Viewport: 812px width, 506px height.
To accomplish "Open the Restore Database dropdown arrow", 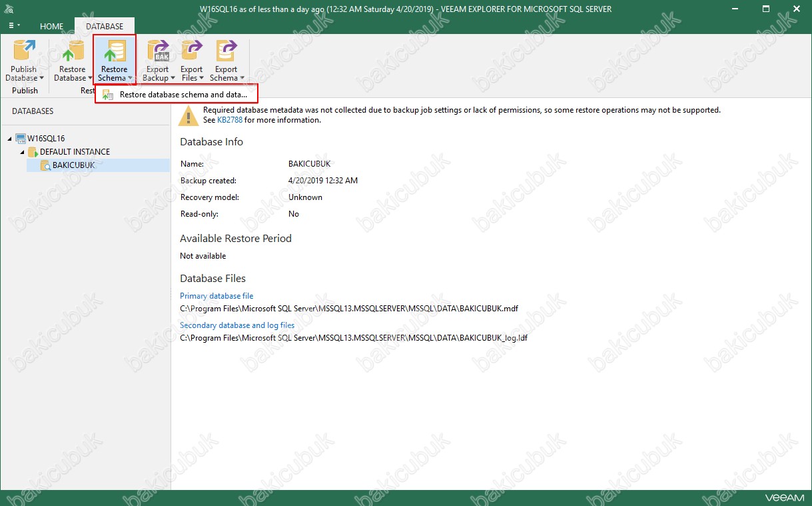I will (x=89, y=79).
